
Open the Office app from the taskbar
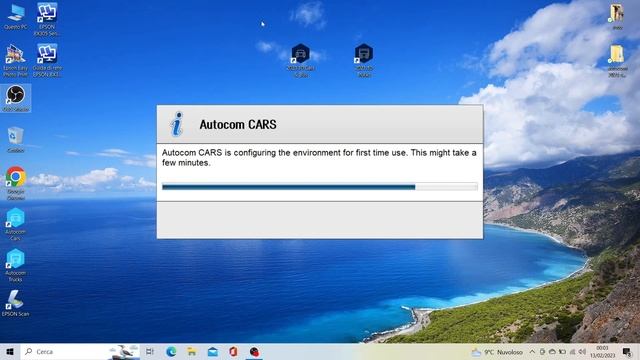(233, 351)
